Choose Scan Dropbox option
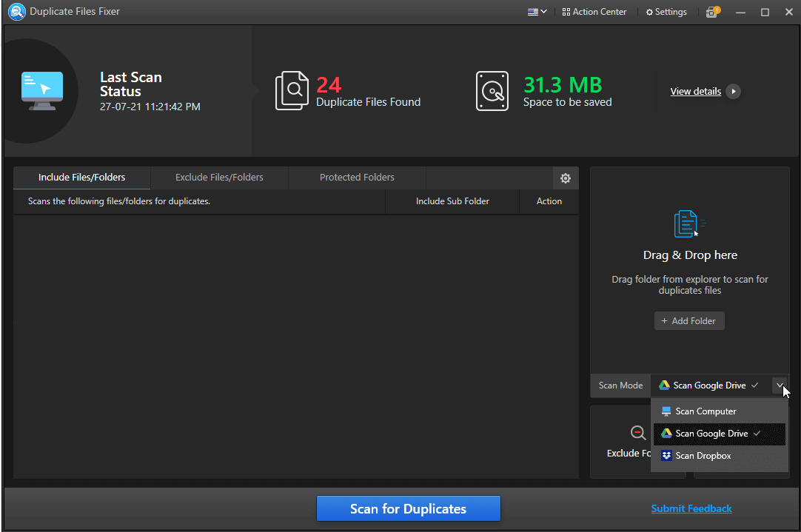 click(x=703, y=456)
